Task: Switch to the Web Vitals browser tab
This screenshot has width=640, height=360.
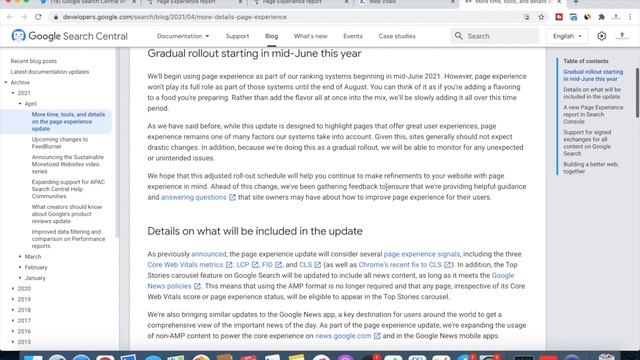Action: (406, 2)
